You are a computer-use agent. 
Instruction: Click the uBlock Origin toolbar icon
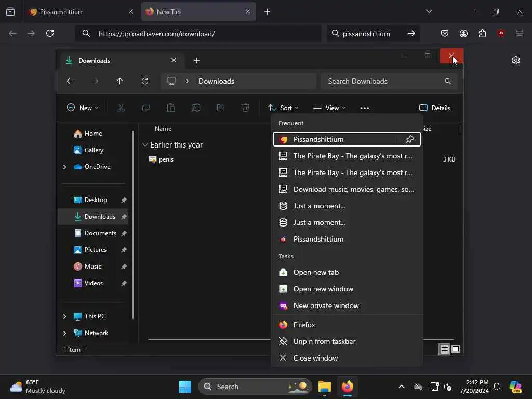500,33
